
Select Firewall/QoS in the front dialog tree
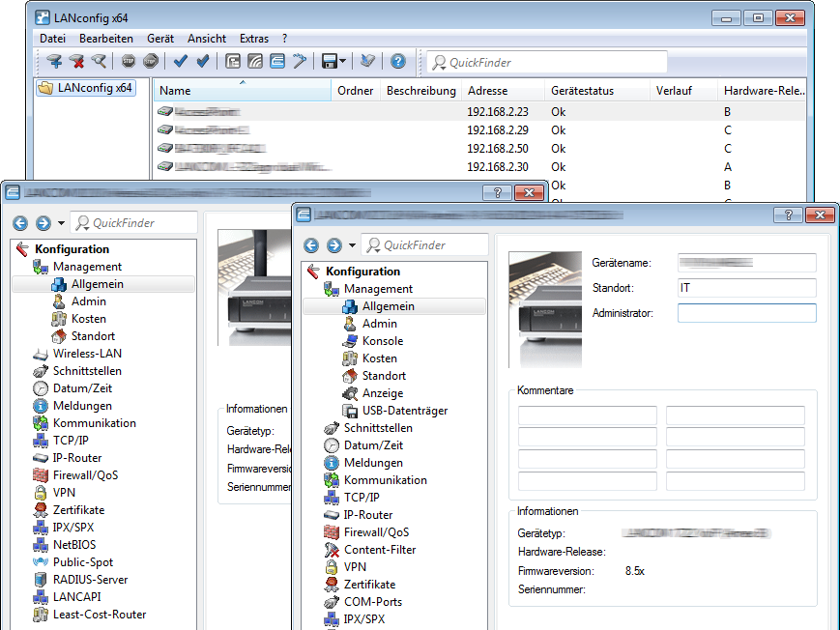[376, 532]
